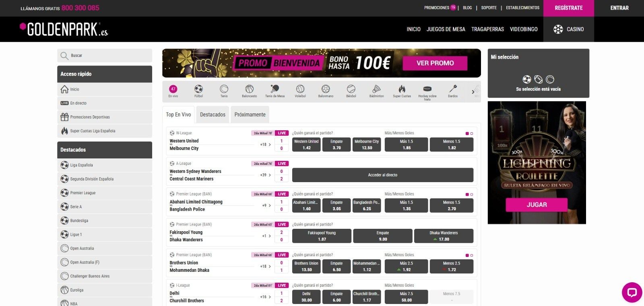Image resolution: width=644 pixels, height=306 pixels.
Task: Switch to the Próximamente tab
Action: click(x=250, y=115)
